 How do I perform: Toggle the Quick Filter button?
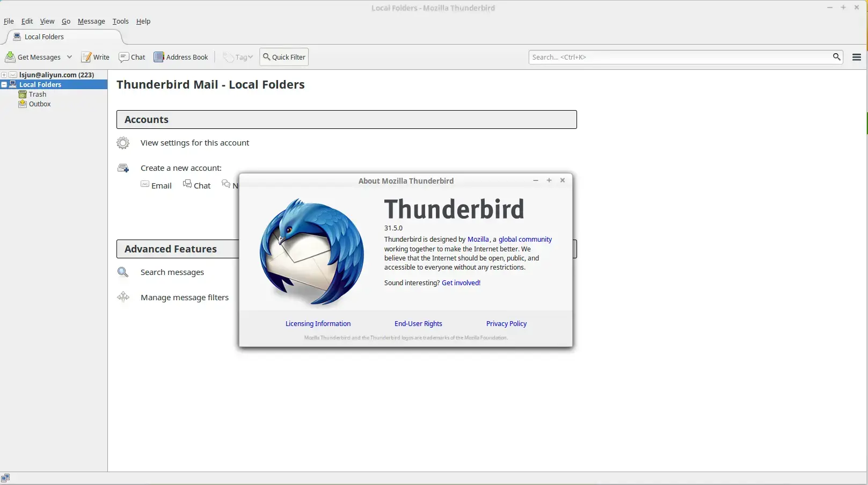coord(284,57)
